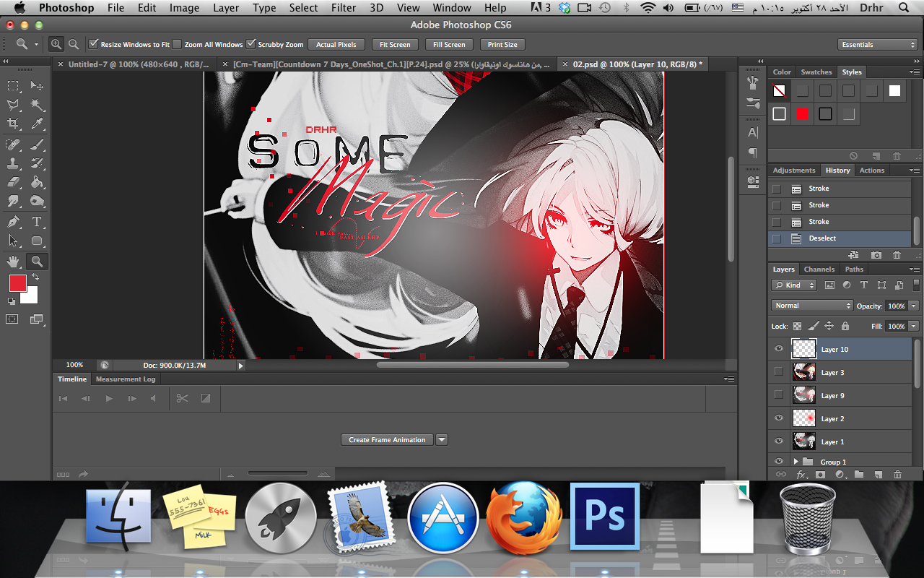The image size is (924, 578).
Task: Open Create Frame Animation dropdown arrow
Action: pyautogui.click(x=442, y=439)
